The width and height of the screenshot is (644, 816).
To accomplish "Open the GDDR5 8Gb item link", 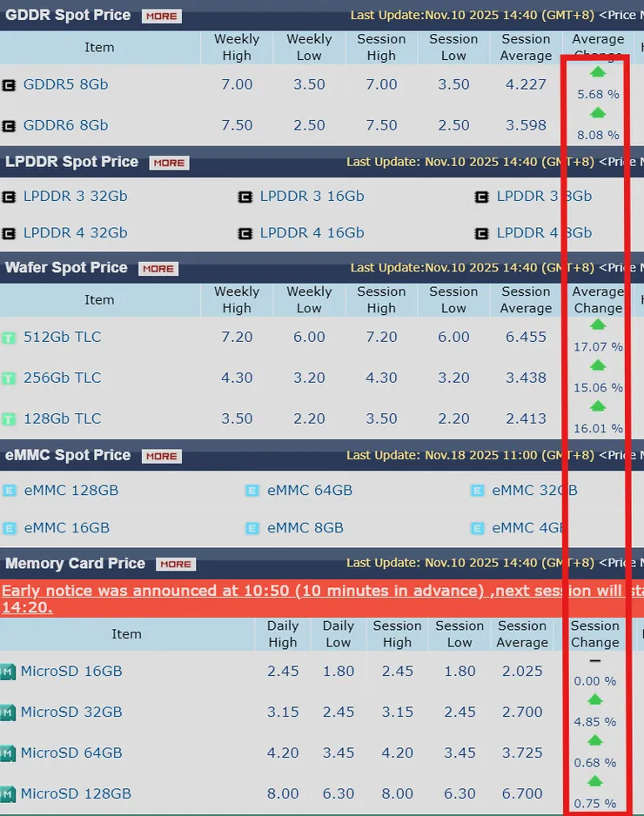I will tap(65, 84).
